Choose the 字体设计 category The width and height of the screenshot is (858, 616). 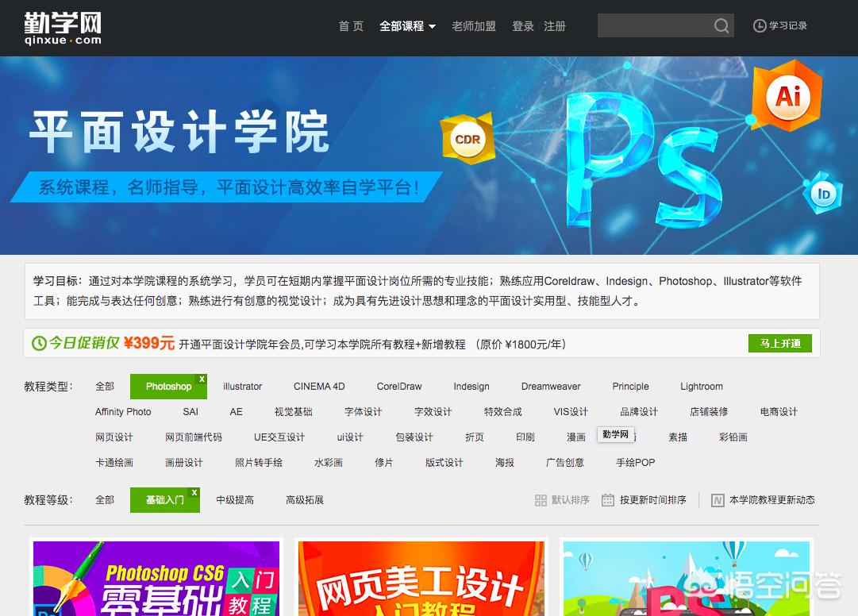(x=364, y=411)
